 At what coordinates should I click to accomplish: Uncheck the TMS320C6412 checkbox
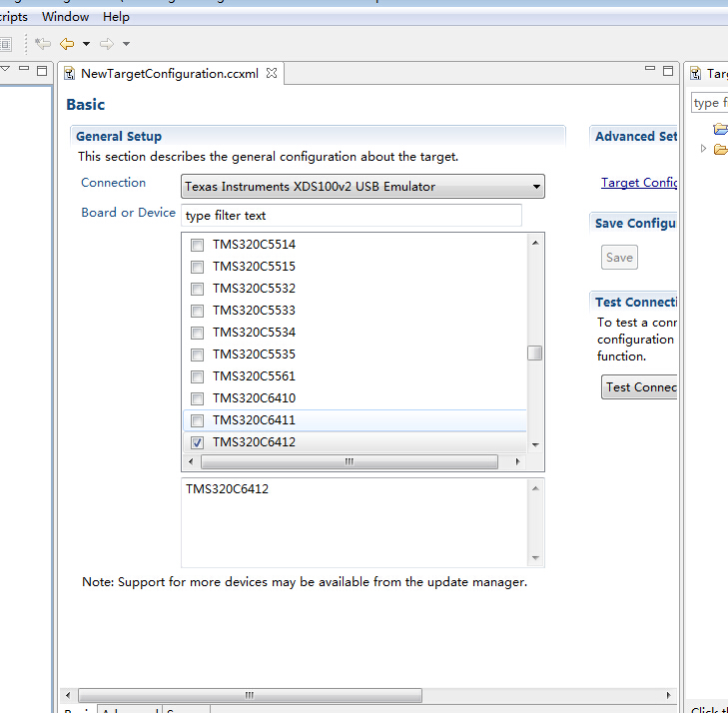pos(198,442)
